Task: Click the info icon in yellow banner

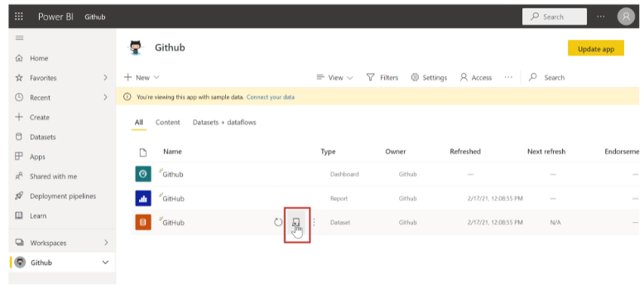Action: pos(127,97)
